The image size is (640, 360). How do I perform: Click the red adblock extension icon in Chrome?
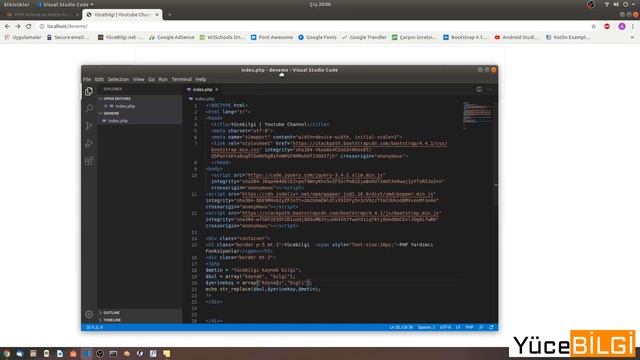tap(607, 26)
